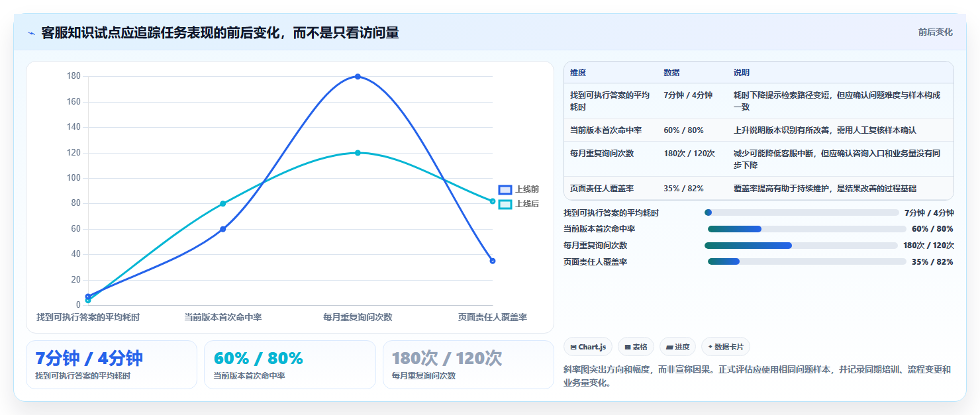980x415 pixels.
Task: Click the note starting 耗时下降提示检索路径变短
Action: (837, 101)
